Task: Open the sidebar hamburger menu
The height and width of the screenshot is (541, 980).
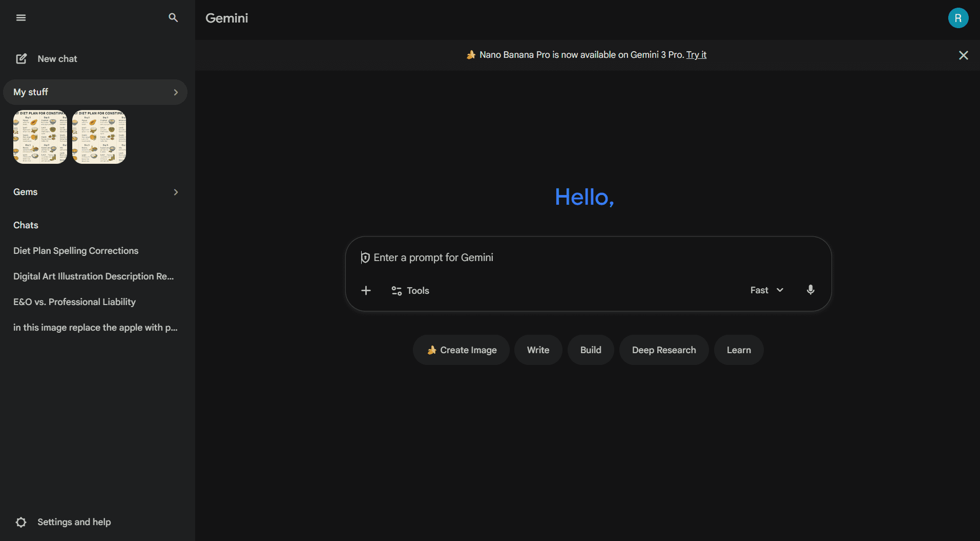Action: pos(21,17)
